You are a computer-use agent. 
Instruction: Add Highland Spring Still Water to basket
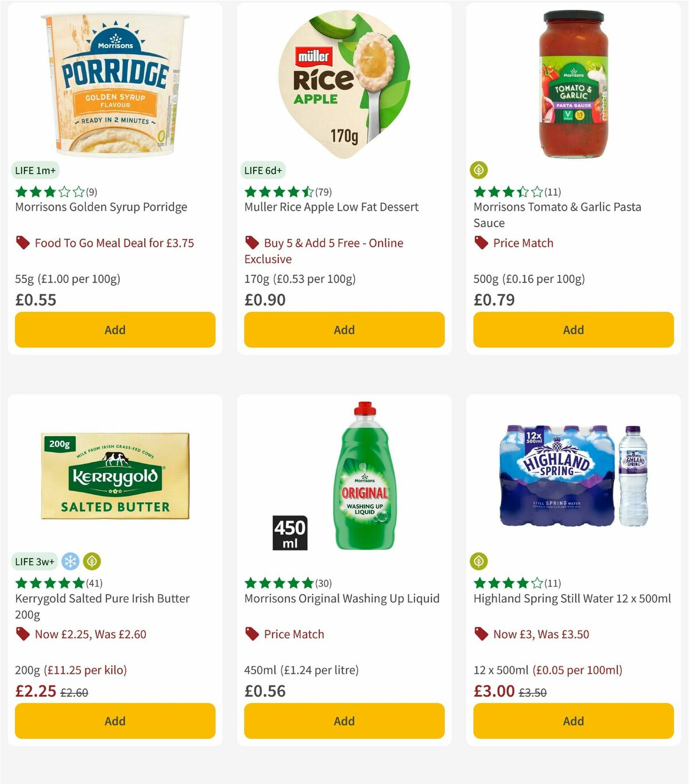coord(572,721)
